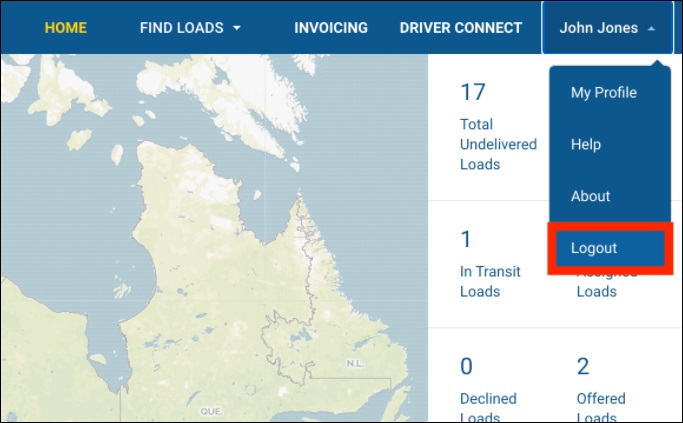The height and width of the screenshot is (423, 683).
Task: Click the 2 offered loads count
Action: point(584,366)
